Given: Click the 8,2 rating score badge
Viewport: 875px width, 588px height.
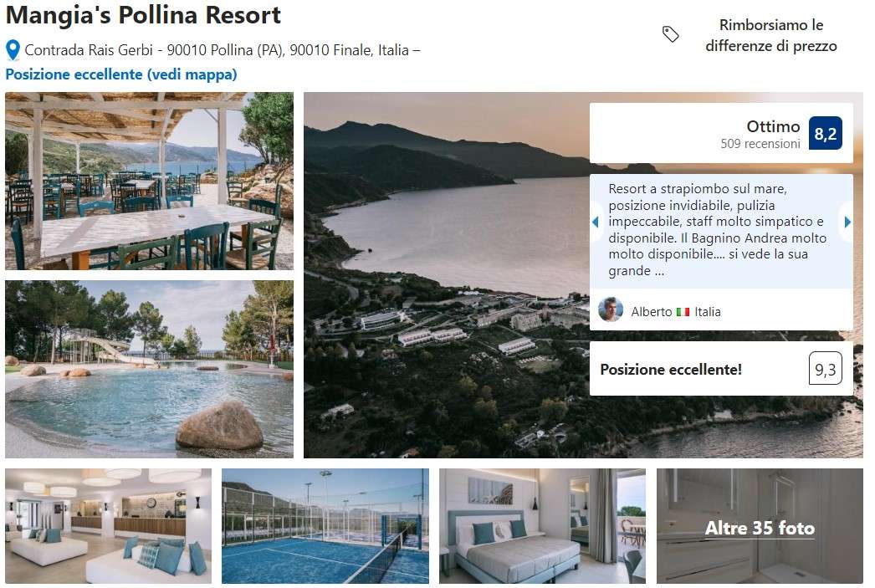Looking at the screenshot, I should pyautogui.click(x=826, y=133).
